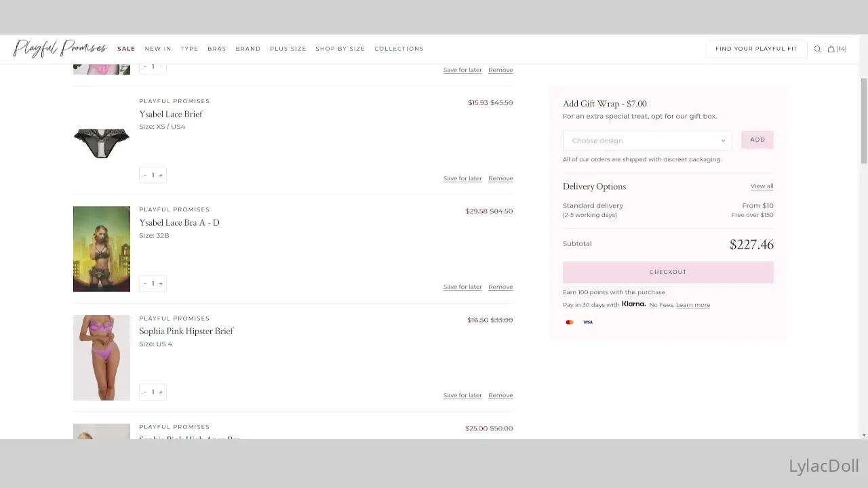Open the search magnifier icon
868x488 pixels.
[x=817, y=49]
